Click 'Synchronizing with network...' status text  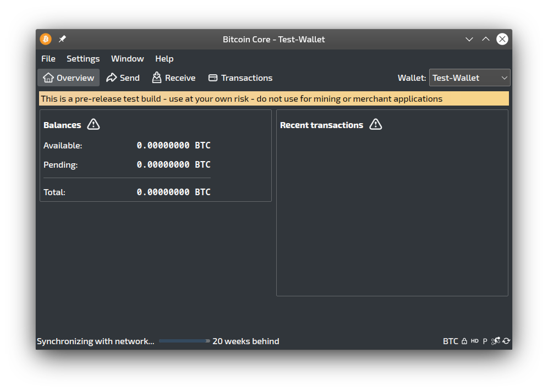point(95,341)
